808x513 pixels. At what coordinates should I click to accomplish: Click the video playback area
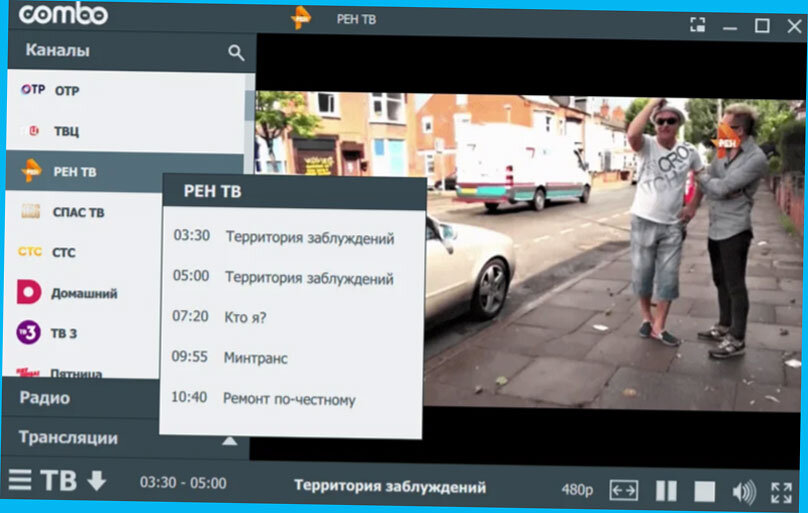[529, 250]
